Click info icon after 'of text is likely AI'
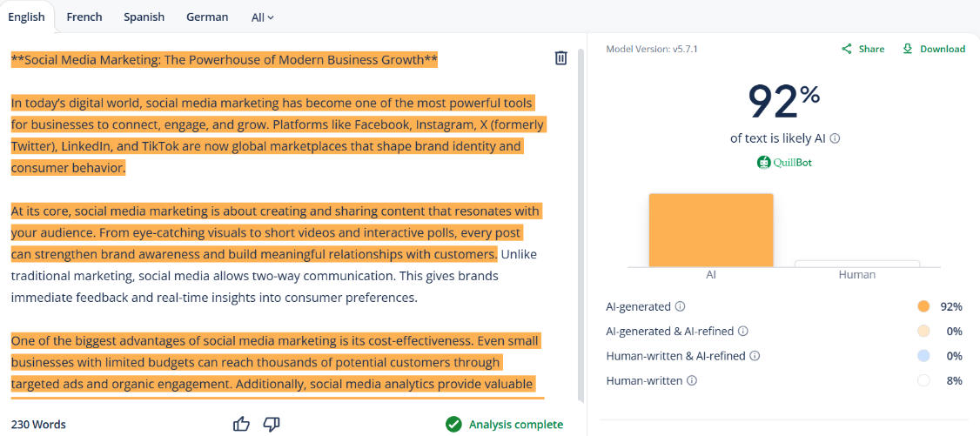 point(836,138)
